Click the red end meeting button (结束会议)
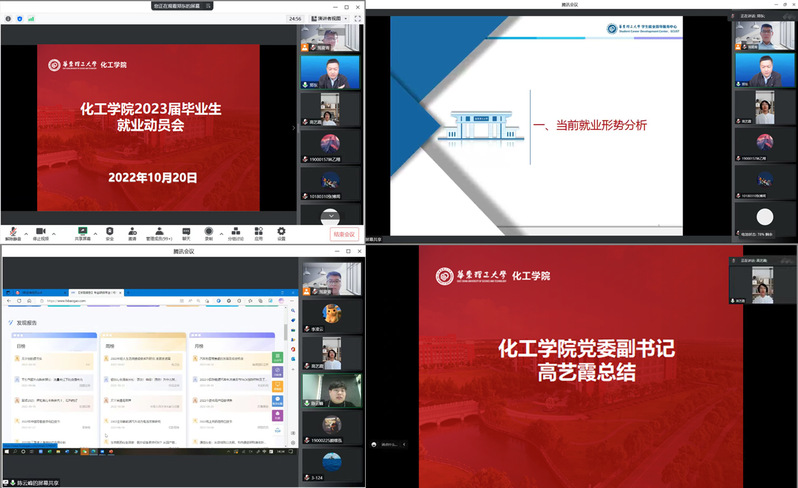This screenshot has height=488, width=798. click(343, 234)
